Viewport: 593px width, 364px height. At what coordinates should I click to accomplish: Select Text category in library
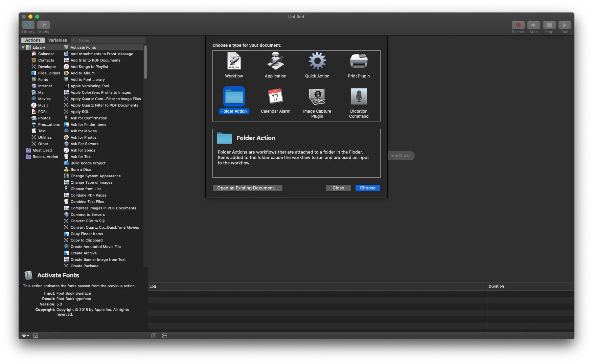click(x=39, y=131)
